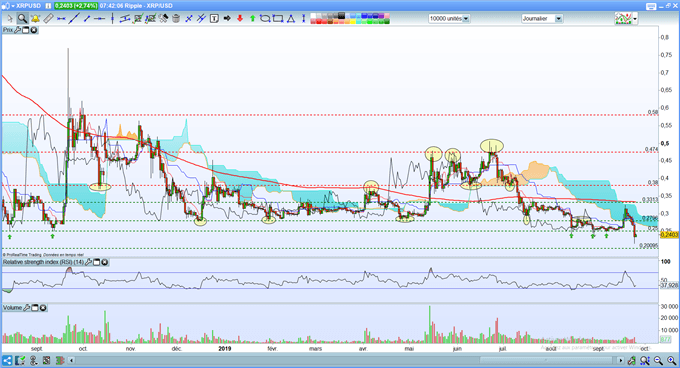This screenshot has height=368, width=680.
Task: Insert a black right-arrow marker
Action: (x=227, y=19)
